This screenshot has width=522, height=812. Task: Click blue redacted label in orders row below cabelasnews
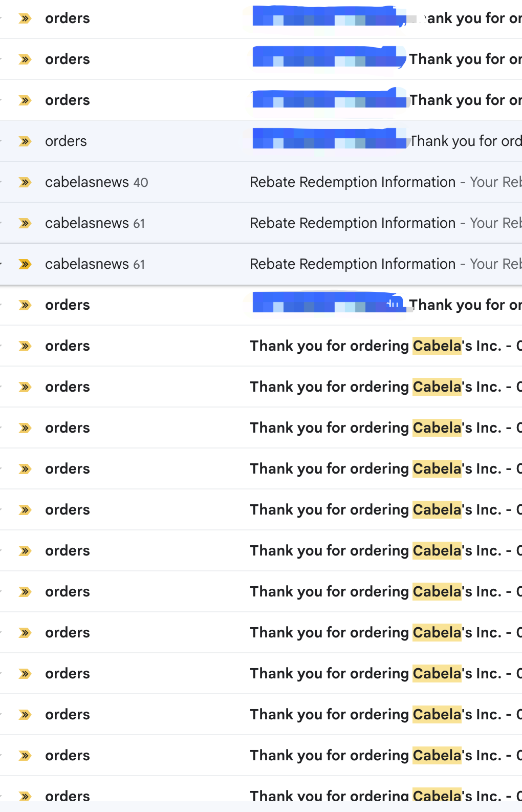pos(328,303)
